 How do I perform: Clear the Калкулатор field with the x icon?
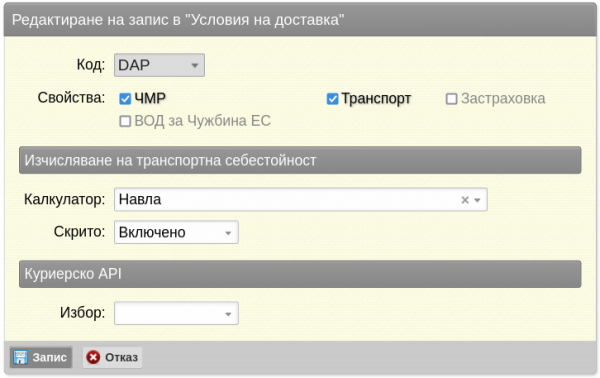(465, 200)
